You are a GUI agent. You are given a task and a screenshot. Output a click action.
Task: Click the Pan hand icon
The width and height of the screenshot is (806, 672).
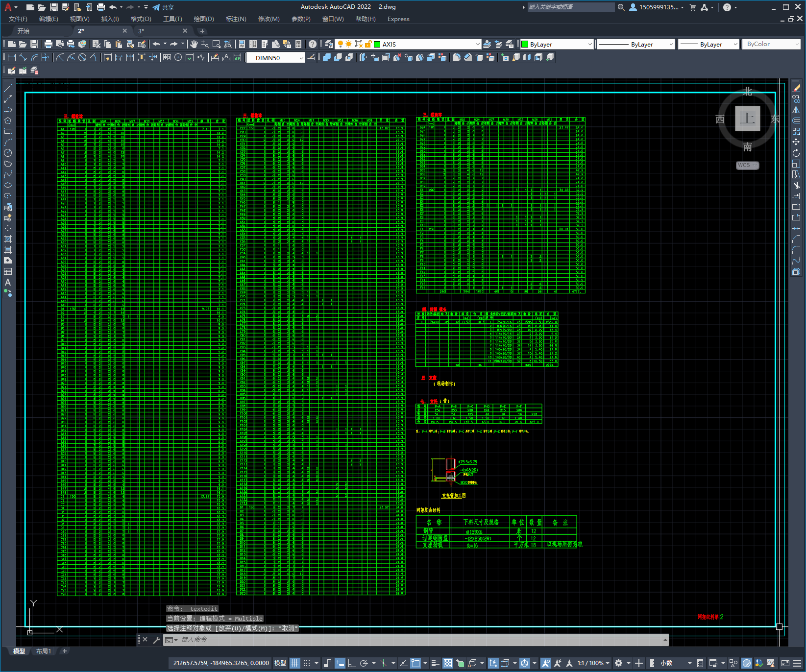click(x=194, y=44)
